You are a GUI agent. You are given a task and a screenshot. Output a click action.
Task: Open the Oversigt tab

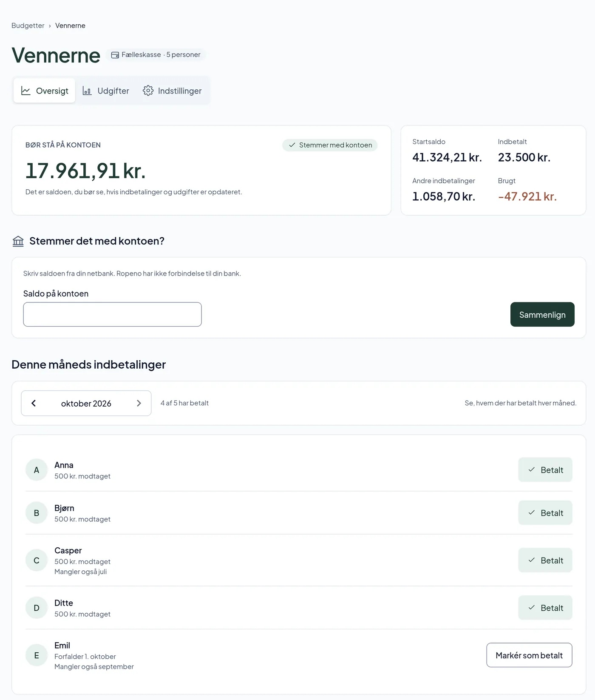point(44,91)
